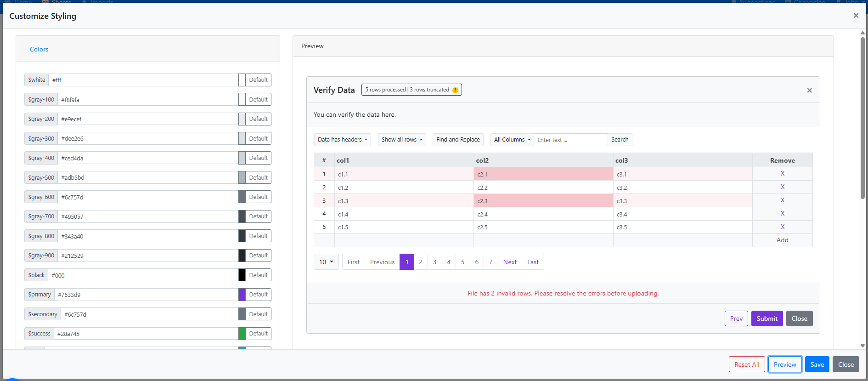The width and height of the screenshot is (868, 381).
Task: Click the Submit button
Action: tap(767, 318)
